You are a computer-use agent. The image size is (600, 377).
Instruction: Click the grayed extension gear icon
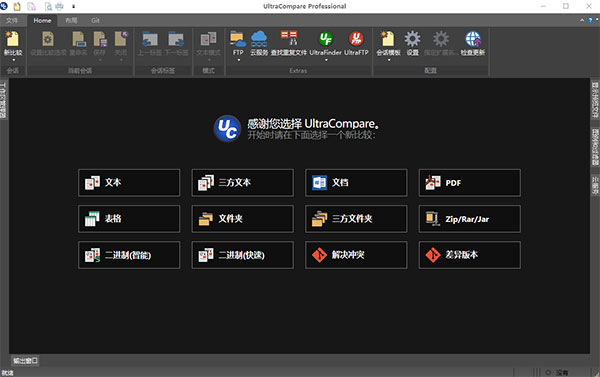coord(441,39)
